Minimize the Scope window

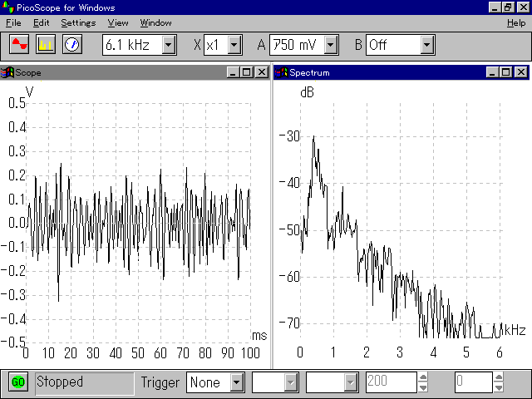point(233,72)
